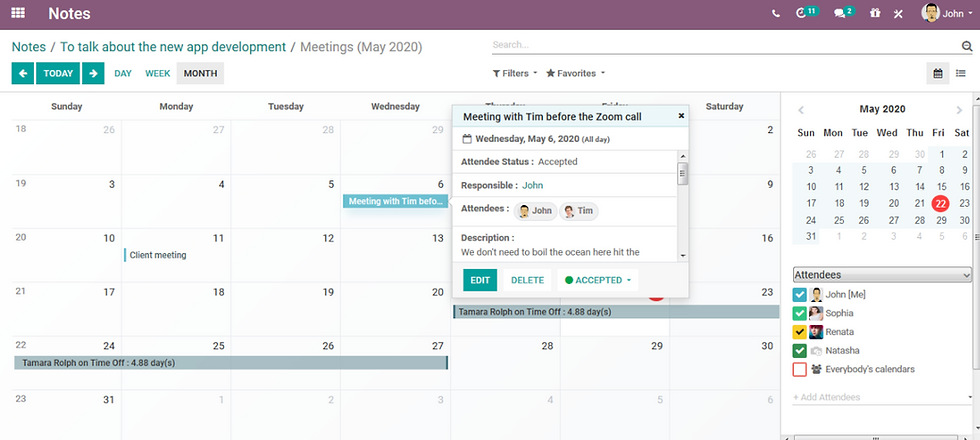The height and width of the screenshot is (440, 980).
Task: Select day 31 in mini calendar
Action: click(x=811, y=236)
